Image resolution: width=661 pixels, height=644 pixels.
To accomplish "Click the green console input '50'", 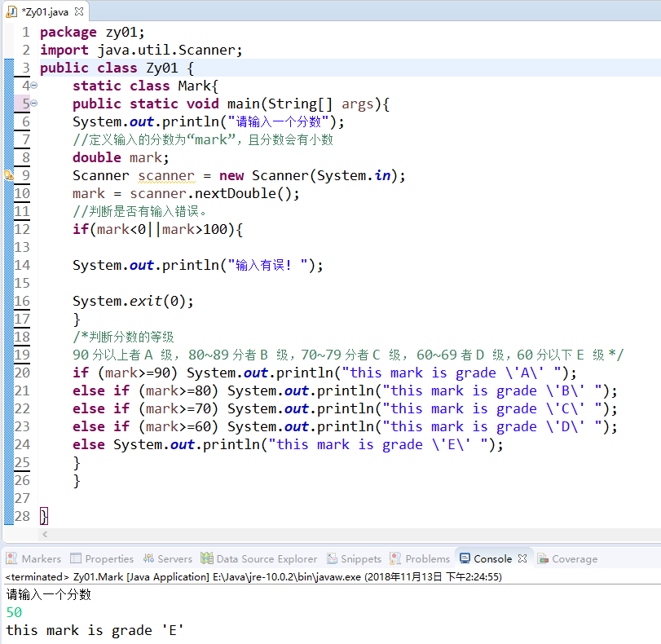I will [x=14, y=612].
